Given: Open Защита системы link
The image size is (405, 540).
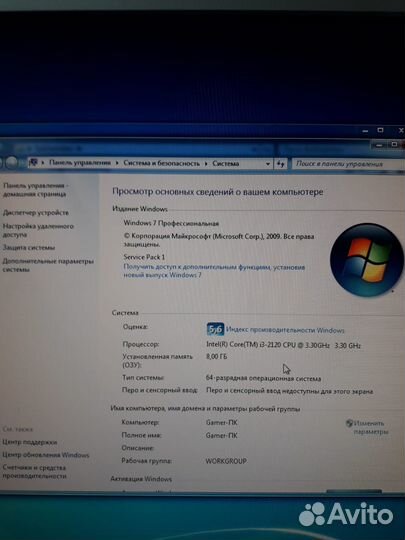Looking at the screenshot, I should (29, 248).
